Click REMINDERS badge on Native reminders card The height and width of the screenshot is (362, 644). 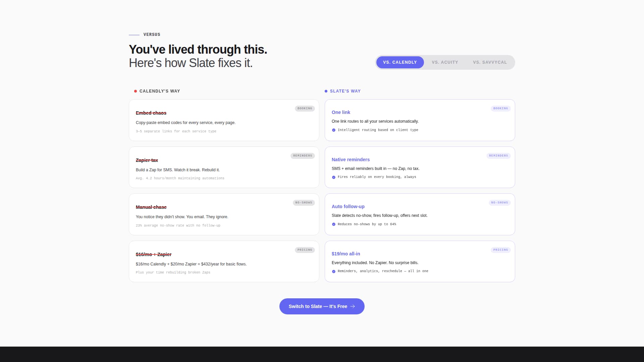[x=498, y=156]
